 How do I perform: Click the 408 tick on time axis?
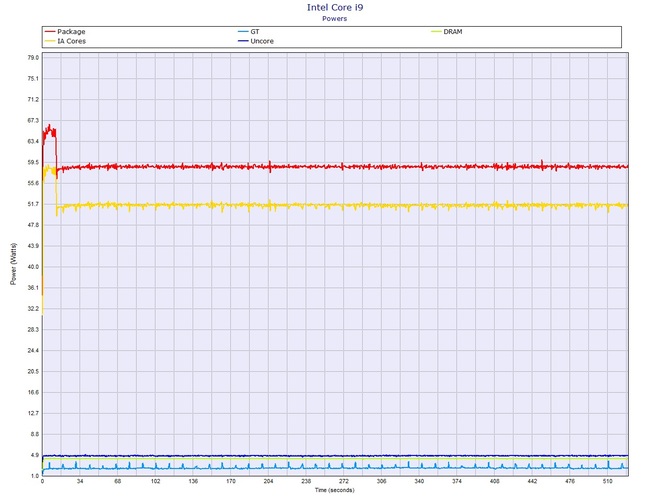pyautogui.click(x=494, y=481)
